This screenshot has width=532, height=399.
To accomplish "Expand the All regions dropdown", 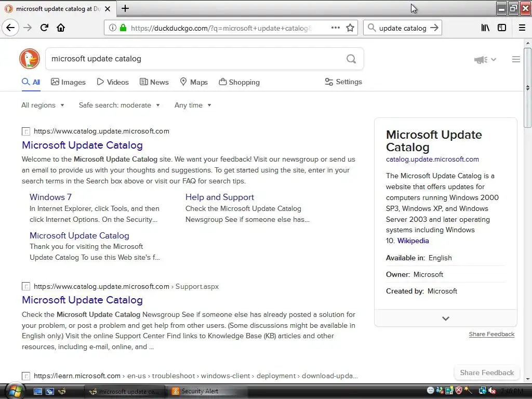I will (43, 105).
